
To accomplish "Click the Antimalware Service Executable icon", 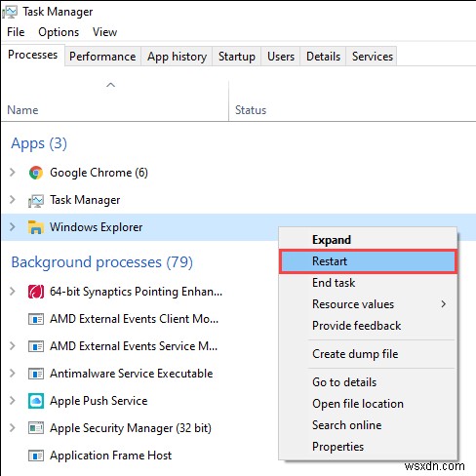I will pyautogui.click(x=36, y=374).
